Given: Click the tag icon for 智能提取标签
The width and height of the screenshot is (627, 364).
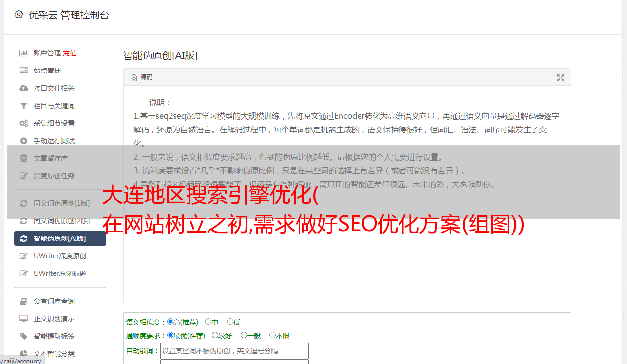Looking at the screenshot, I should click(x=23, y=336).
